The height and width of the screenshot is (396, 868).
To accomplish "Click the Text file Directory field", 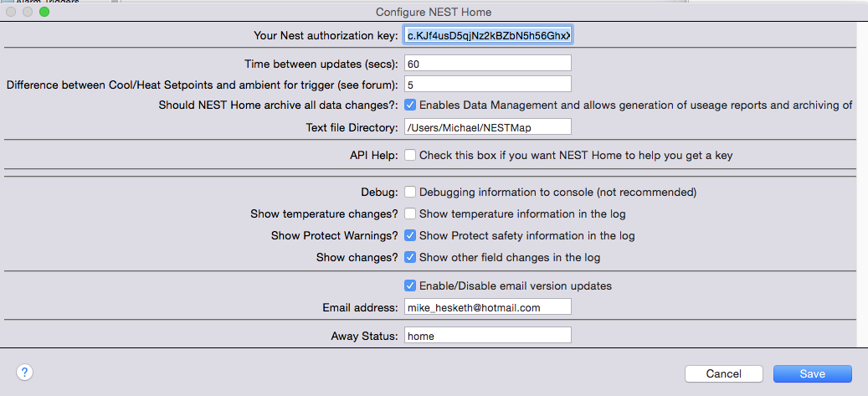I will 488,126.
